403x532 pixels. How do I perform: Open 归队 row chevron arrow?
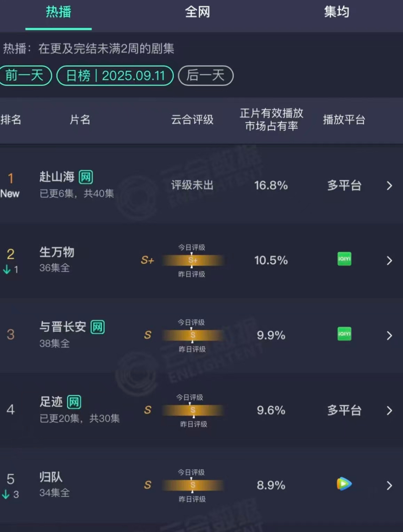pos(389,485)
